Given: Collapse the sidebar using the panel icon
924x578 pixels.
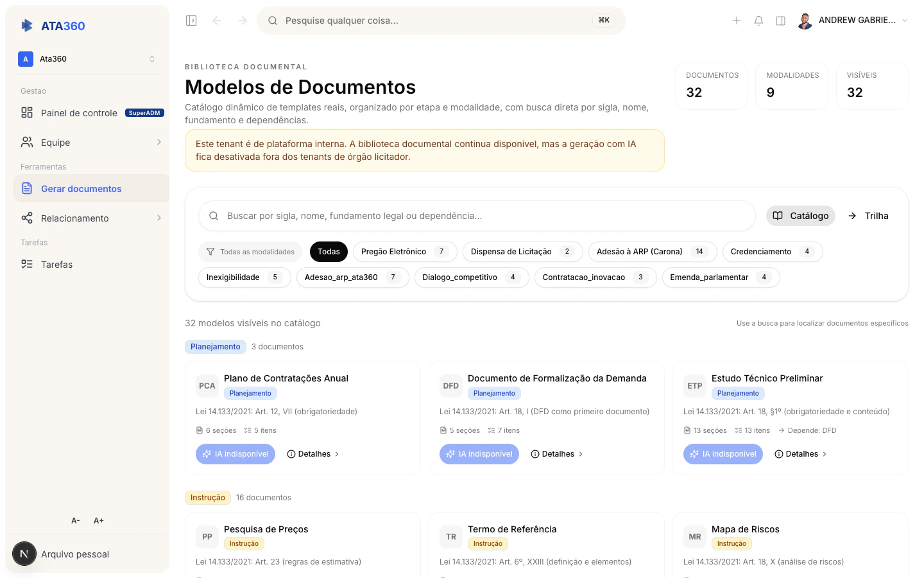Looking at the screenshot, I should [x=191, y=20].
